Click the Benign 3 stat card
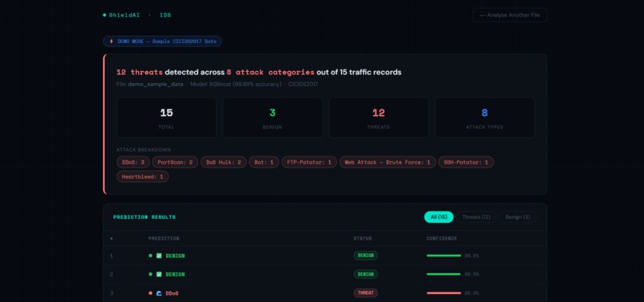The width and height of the screenshot is (644, 302). pyautogui.click(x=272, y=117)
